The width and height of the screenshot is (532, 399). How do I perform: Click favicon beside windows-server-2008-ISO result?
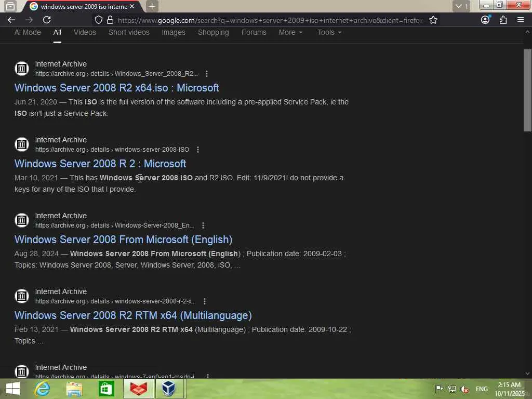pyautogui.click(x=22, y=144)
